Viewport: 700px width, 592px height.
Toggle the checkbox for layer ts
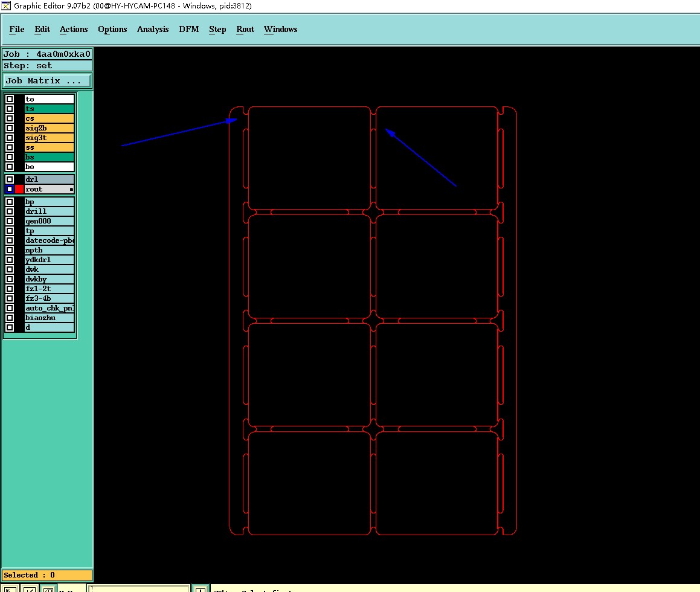[x=10, y=109]
